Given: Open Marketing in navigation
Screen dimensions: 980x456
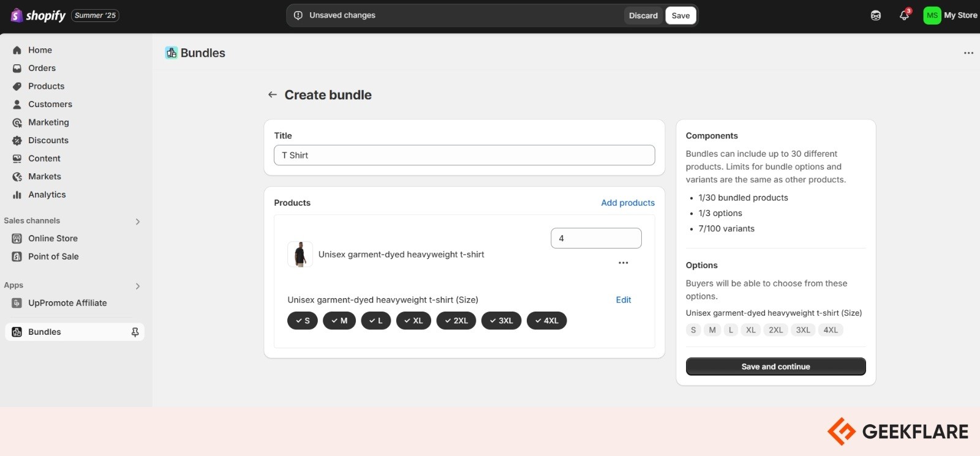Looking at the screenshot, I should coord(48,122).
